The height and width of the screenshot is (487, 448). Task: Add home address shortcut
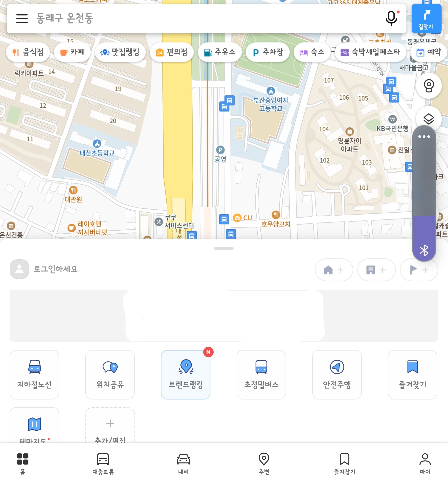point(334,270)
